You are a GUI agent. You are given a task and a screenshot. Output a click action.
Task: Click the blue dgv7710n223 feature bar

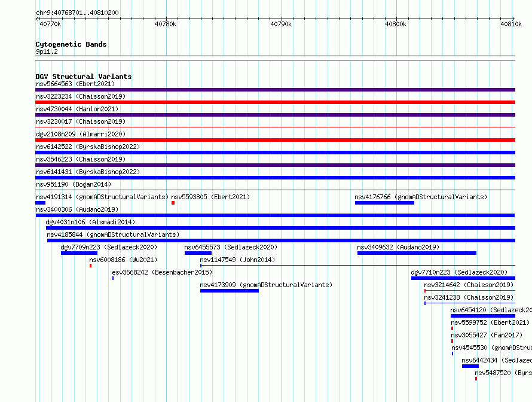coord(463,278)
